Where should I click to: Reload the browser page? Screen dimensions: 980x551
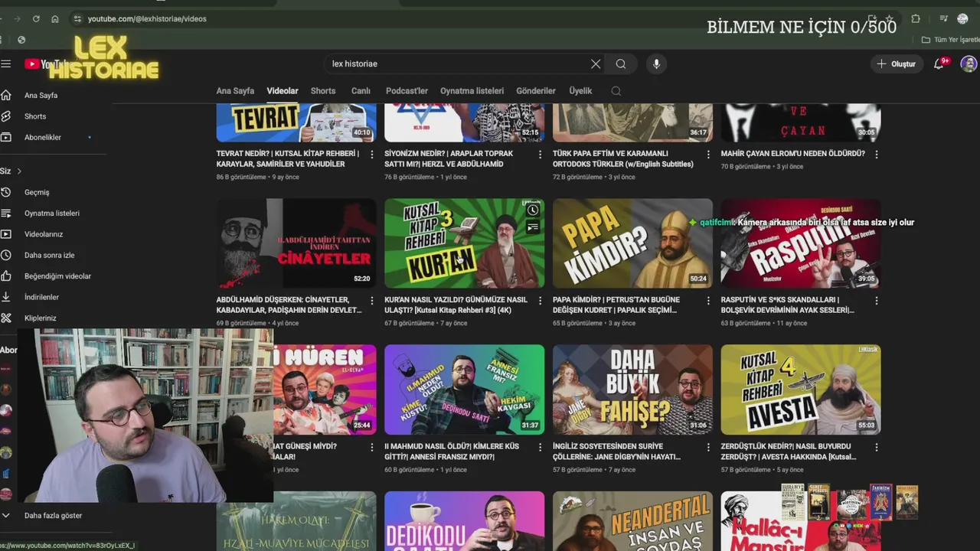coord(36,18)
